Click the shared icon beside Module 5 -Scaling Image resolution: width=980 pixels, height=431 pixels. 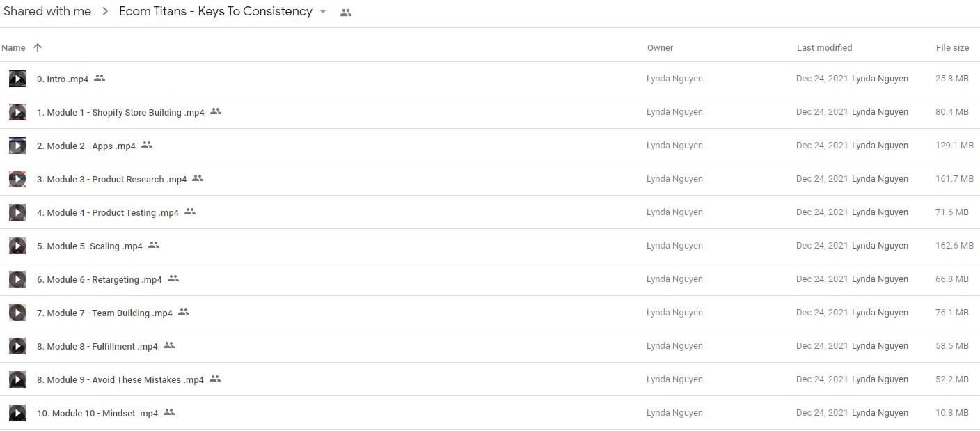pos(154,245)
